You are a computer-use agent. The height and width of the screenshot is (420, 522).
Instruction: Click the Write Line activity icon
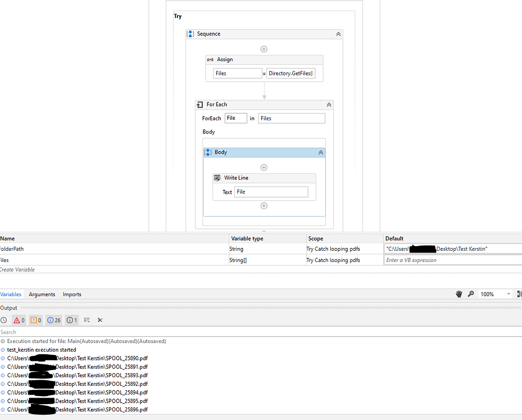point(218,177)
